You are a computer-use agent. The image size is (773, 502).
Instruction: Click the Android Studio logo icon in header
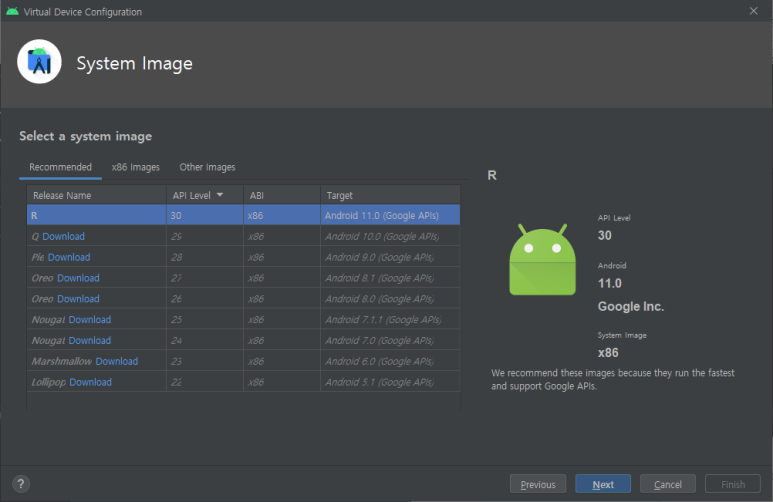point(39,62)
